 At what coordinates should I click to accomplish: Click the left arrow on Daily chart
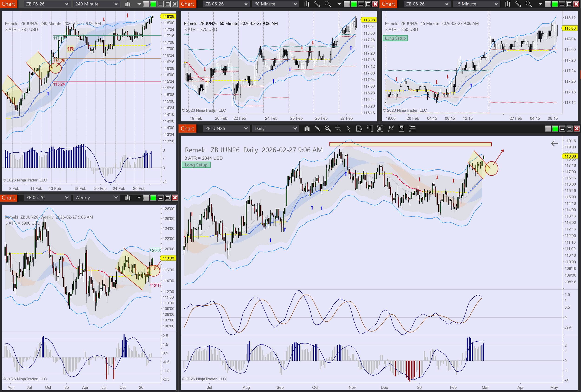[x=554, y=144]
